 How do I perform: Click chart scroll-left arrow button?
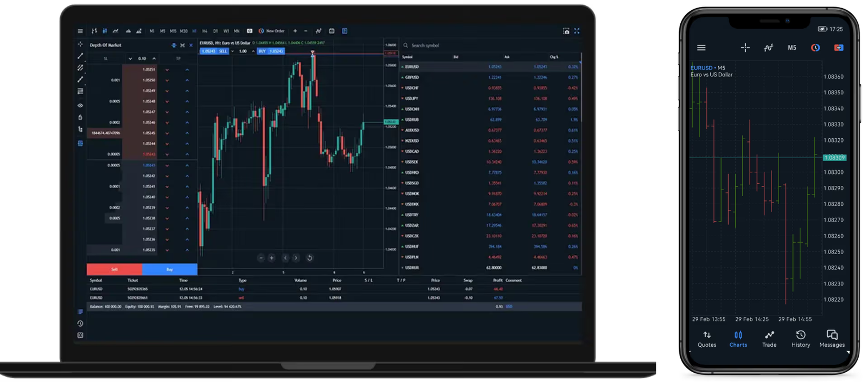[285, 258]
